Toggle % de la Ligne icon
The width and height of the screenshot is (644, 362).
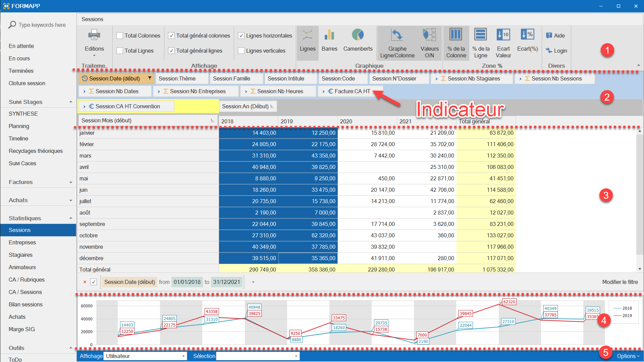click(x=481, y=34)
